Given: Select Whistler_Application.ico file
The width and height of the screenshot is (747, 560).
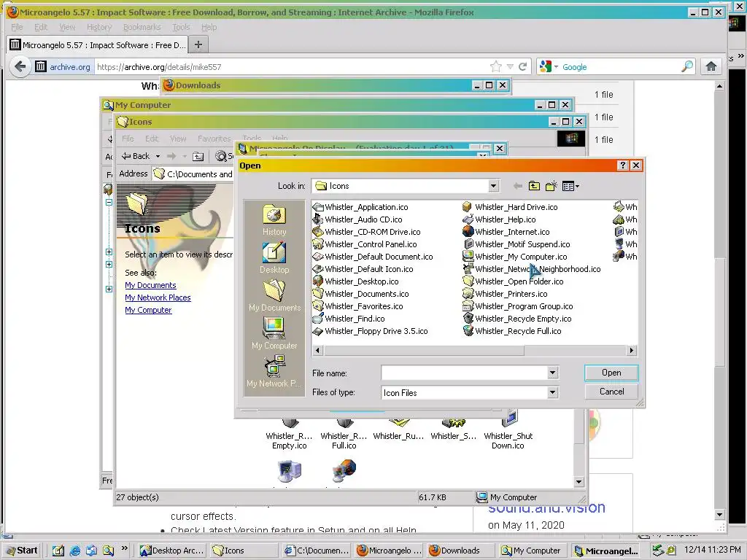Looking at the screenshot, I should point(360,207).
